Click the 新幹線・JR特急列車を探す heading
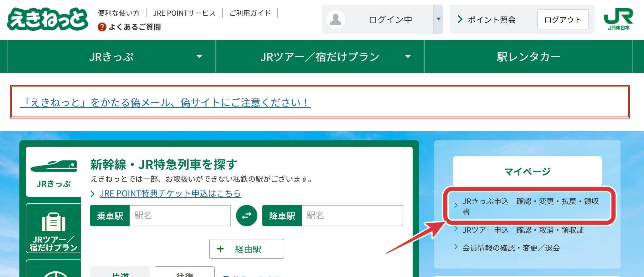This screenshot has height=277, width=644. click(x=164, y=164)
